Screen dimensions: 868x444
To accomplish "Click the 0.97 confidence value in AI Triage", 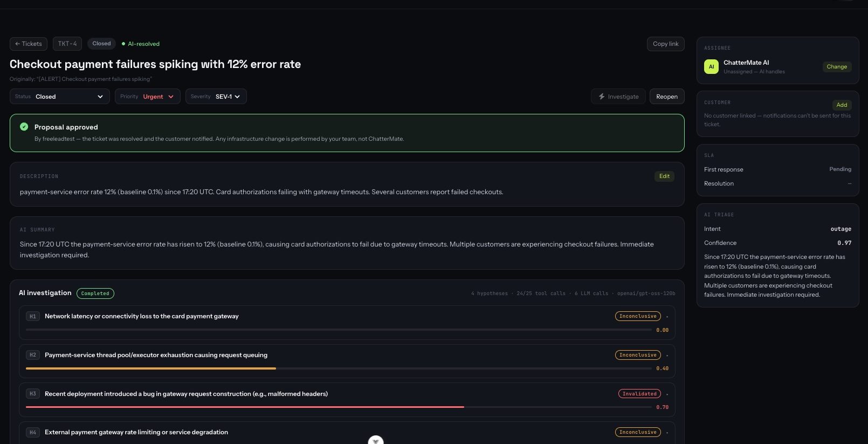I will [844, 243].
